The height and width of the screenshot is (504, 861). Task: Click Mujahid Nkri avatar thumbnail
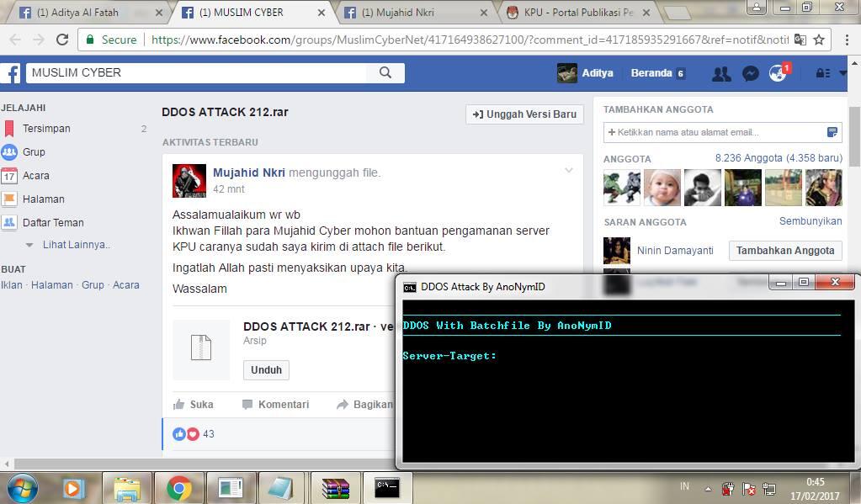(x=189, y=181)
